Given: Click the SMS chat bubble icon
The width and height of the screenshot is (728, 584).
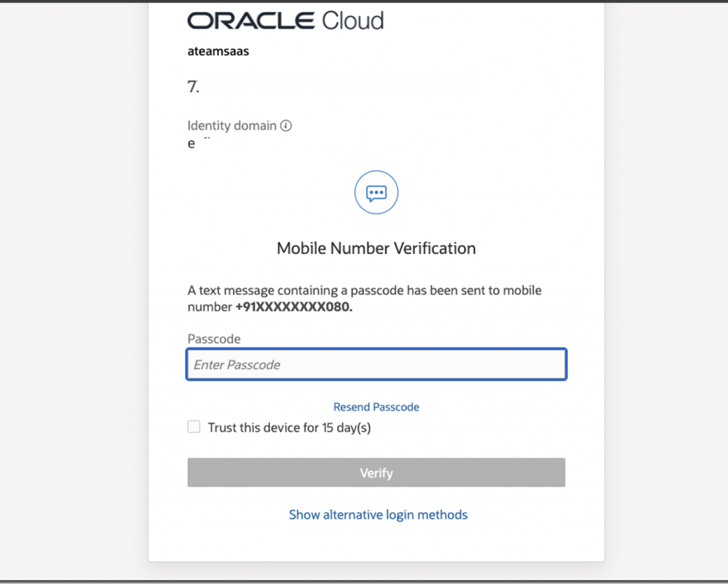Looking at the screenshot, I should [x=376, y=192].
